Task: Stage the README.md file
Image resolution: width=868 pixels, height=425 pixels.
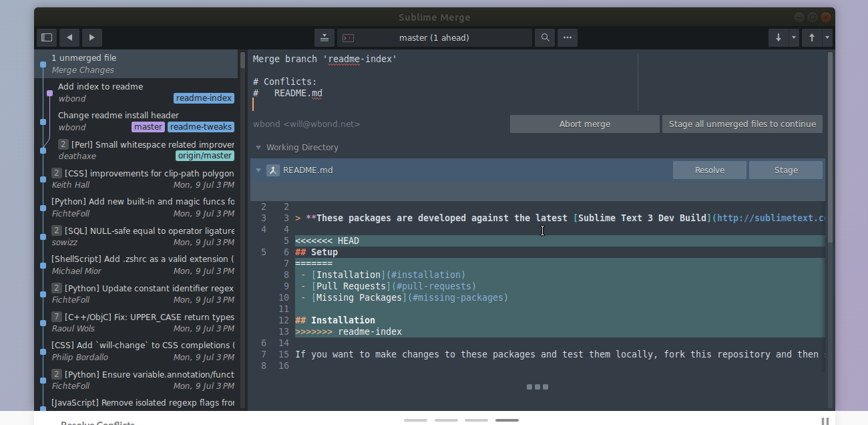Action: (786, 170)
